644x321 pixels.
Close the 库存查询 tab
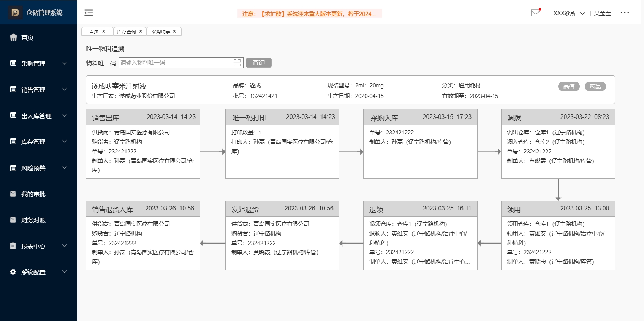[x=141, y=32]
